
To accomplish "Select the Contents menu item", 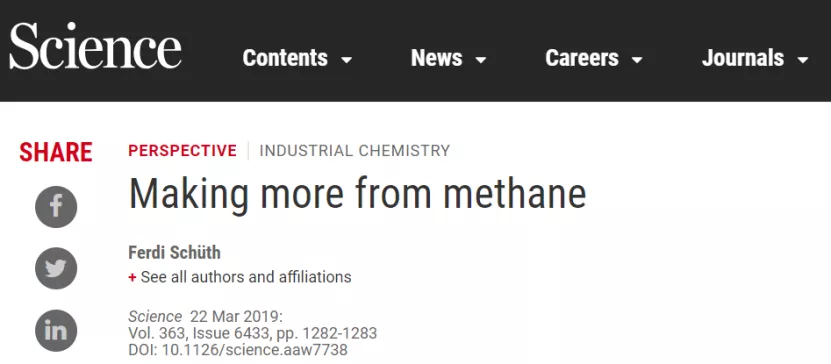I will (x=285, y=58).
